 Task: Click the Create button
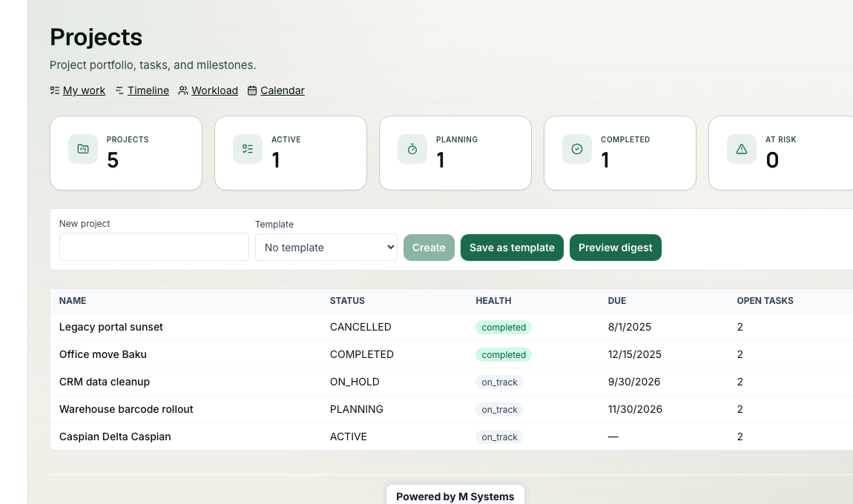[x=429, y=248]
